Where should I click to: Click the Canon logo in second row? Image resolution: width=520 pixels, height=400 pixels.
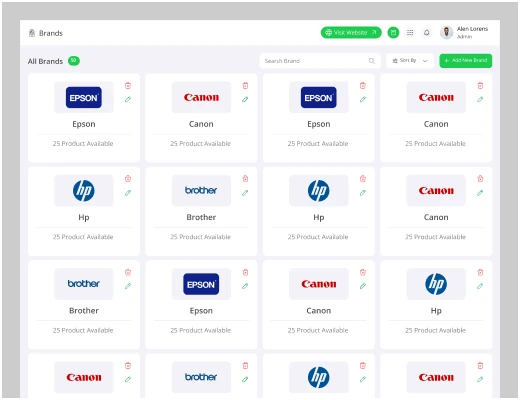pos(436,190)
